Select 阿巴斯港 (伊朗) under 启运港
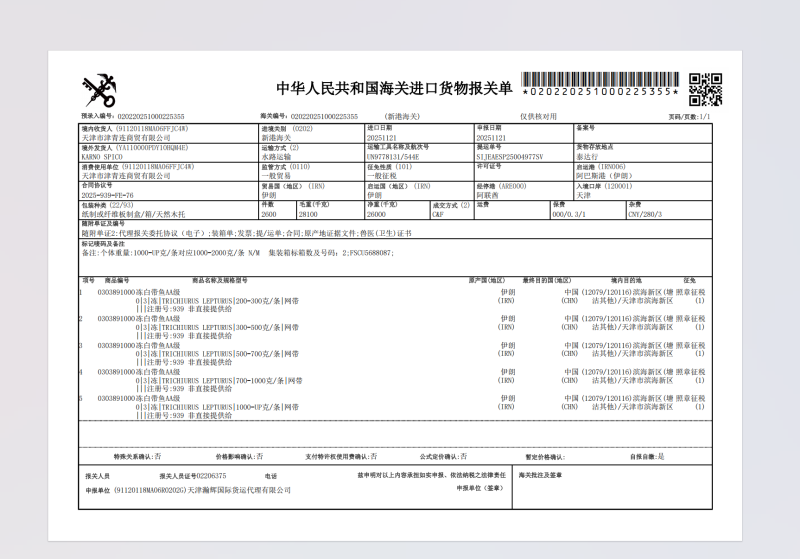This screenshot has height=559, width=800. (604, 176)
